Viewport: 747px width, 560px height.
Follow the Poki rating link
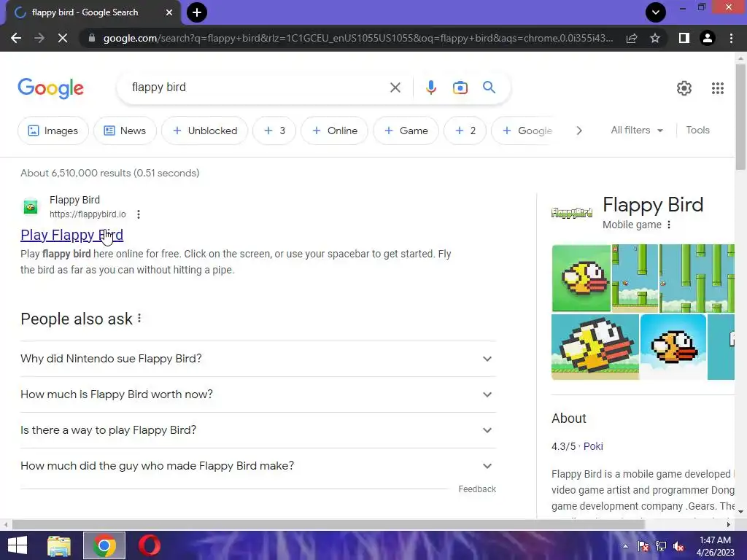click(x=593, y=446)
